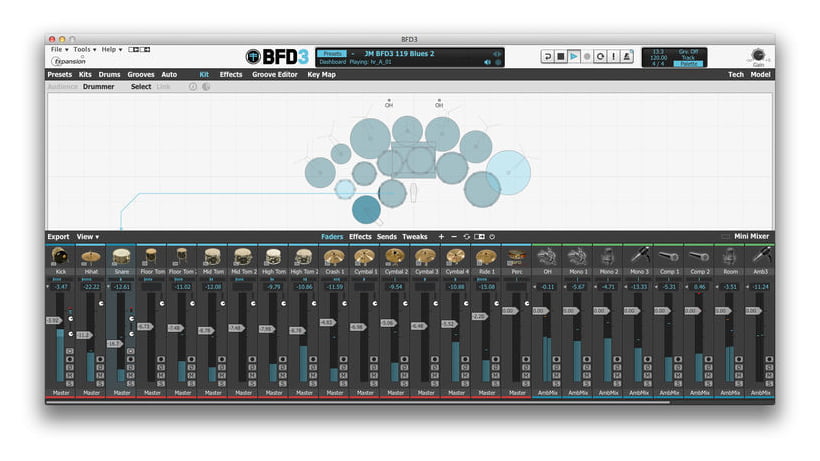Screen dimensions: 820x461
Task: Open the Tools dropdown menu
Action: [84, 50]
